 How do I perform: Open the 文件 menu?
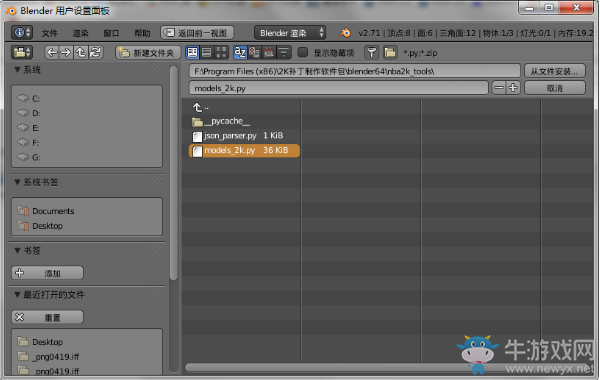49,33
